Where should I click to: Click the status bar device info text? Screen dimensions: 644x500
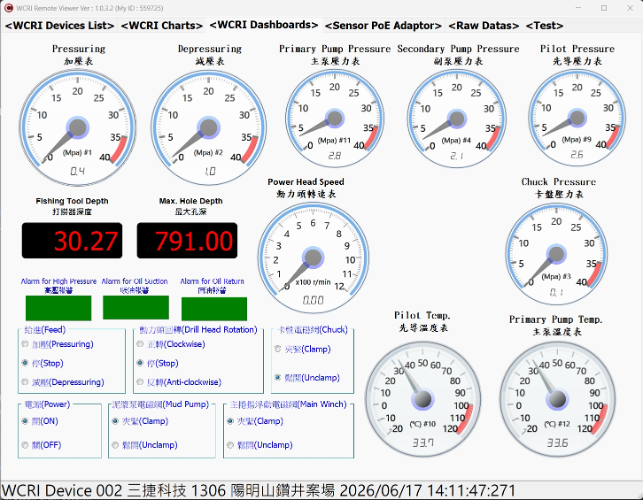point(259,491)
